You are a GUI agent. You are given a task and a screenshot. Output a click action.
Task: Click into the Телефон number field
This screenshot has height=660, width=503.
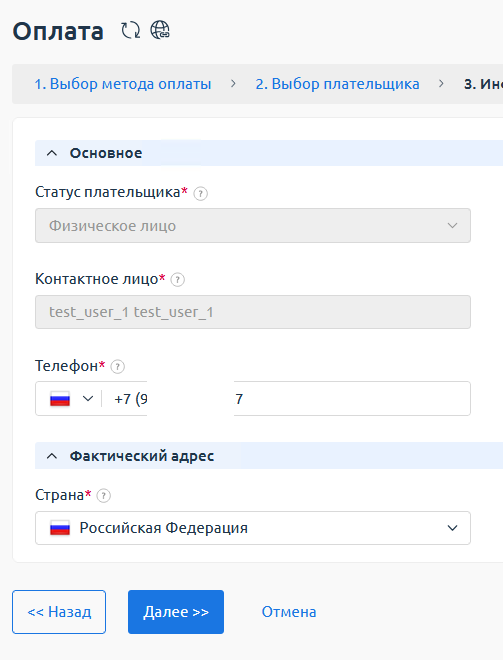point(286,399)
